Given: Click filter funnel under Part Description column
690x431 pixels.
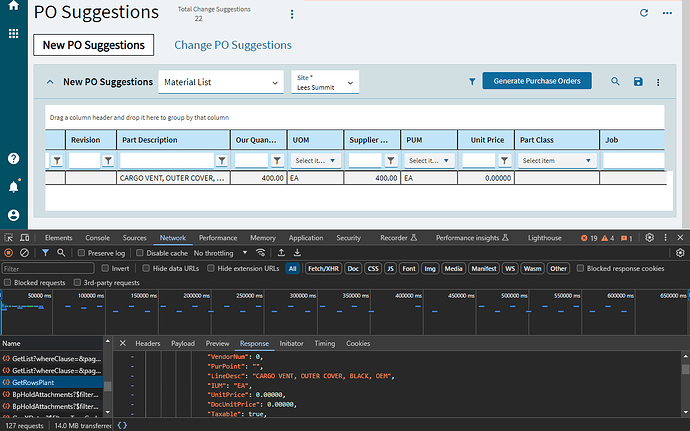Looking at the screenshot, I should pos(222,161).
